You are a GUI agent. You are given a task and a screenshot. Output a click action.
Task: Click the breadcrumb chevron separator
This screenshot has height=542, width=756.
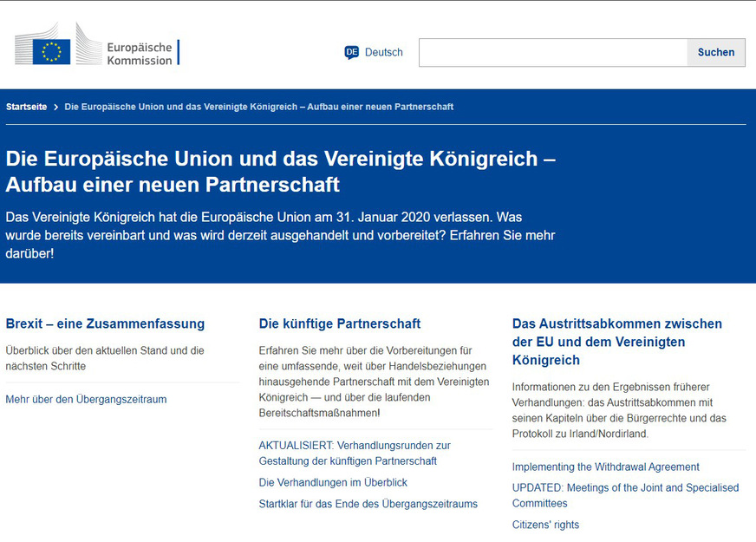click(x=55, y=107)
